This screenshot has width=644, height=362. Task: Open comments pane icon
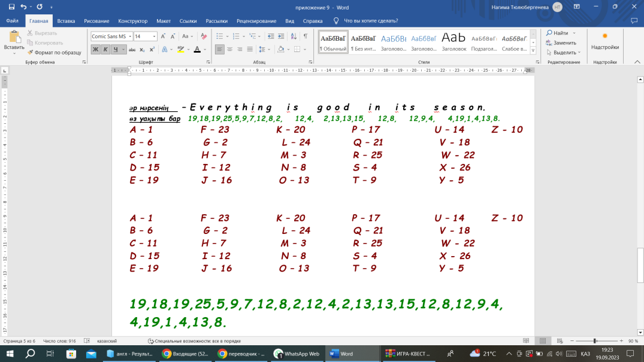tap(634, 20)
